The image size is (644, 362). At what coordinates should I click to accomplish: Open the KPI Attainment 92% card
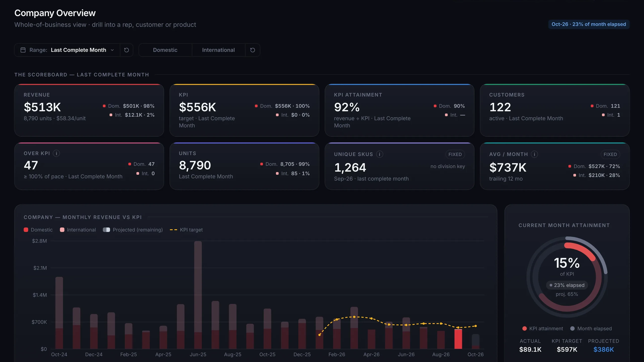[x=399, y=110]
